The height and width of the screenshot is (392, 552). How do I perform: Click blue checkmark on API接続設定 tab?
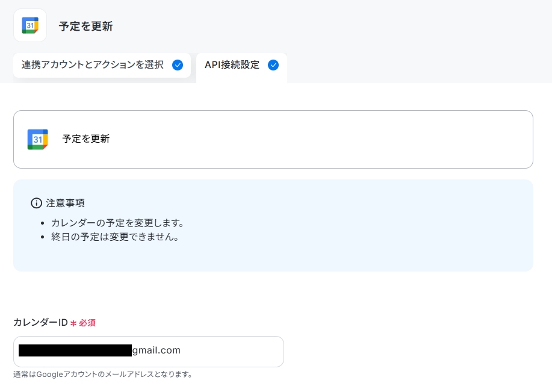(x=273, y=65)
